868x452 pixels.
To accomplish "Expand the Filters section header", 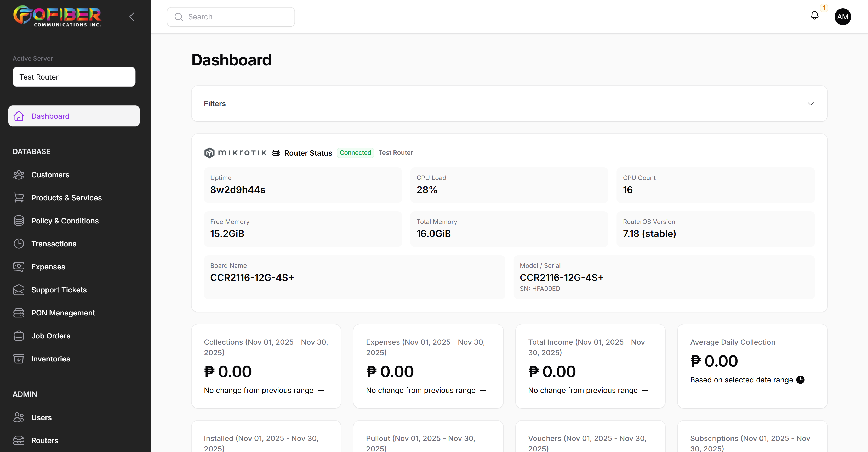I will (215, 104).
